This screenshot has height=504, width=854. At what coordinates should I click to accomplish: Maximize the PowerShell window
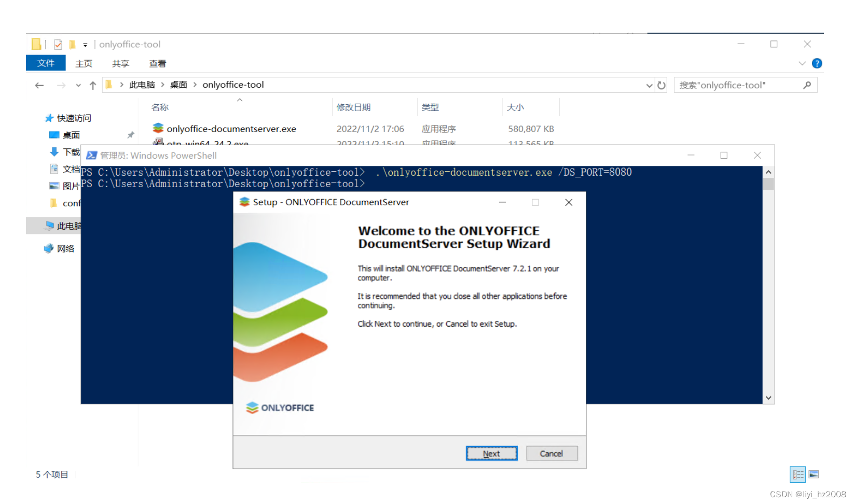pyautogui.click(x=724, y=156)
